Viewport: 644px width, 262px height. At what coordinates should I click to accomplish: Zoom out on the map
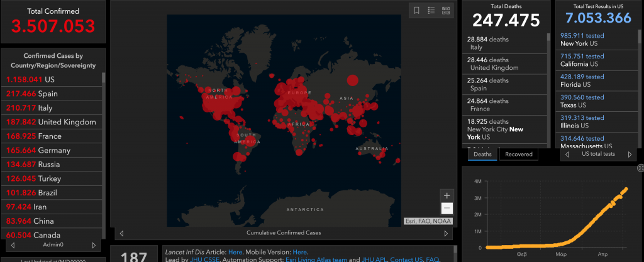tap(447, 209)
